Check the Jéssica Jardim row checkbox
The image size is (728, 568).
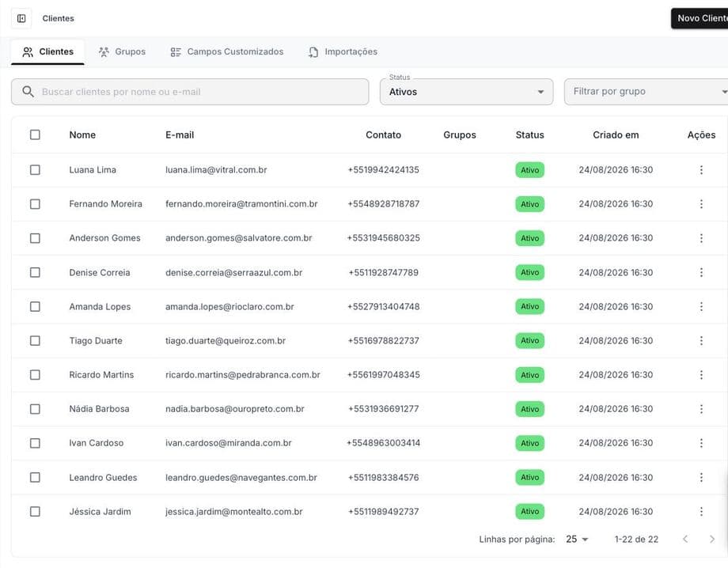click(35, 511)
